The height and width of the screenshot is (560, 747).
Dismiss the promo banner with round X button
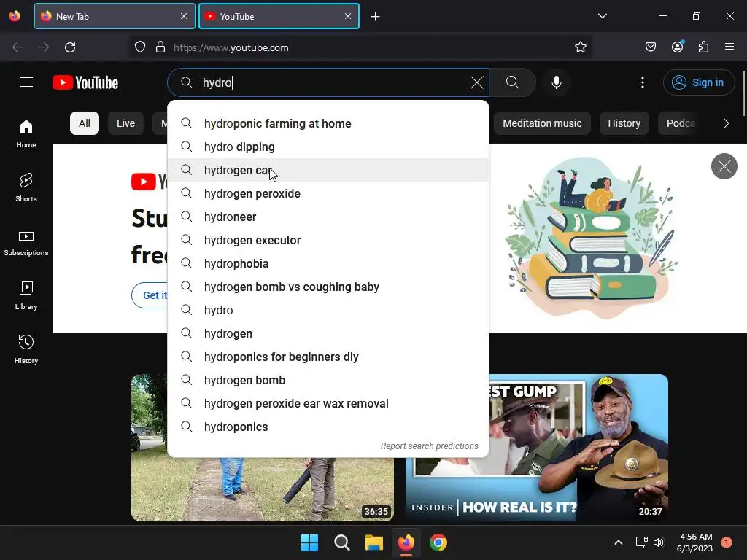724,166
